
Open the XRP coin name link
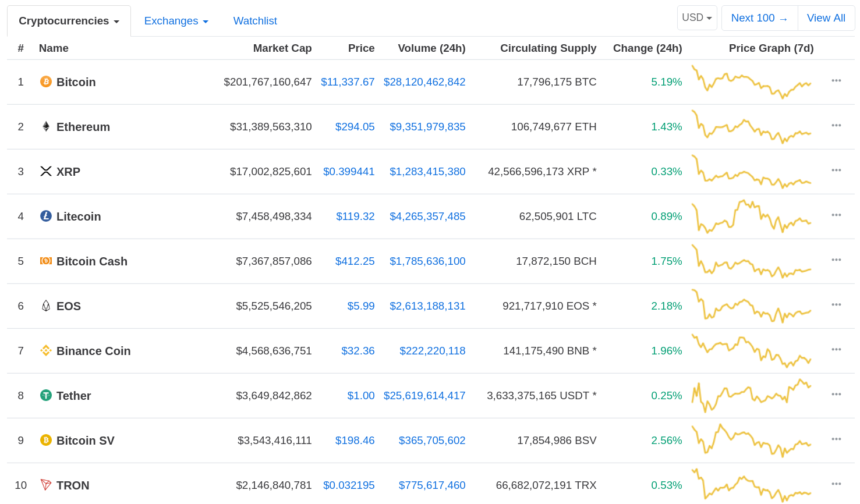[x=68, y=172]
